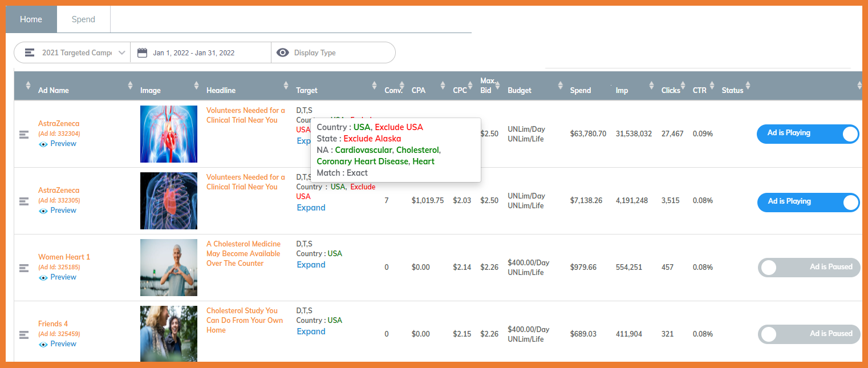Click the drag handle icon for Friends 4
Screen dimensions: 868x368
[x=24, y=334]
